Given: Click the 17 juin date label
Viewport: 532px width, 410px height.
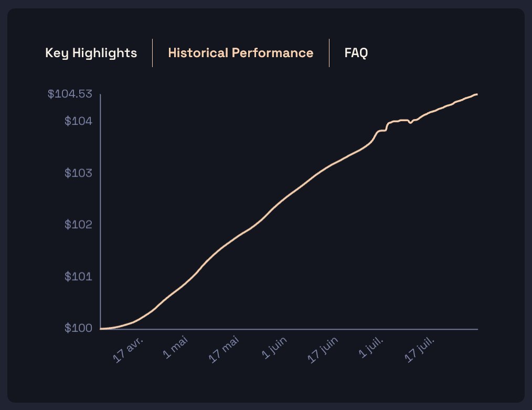Looking at the screenshot, I should pyautogui.click(x=322, y=350).
